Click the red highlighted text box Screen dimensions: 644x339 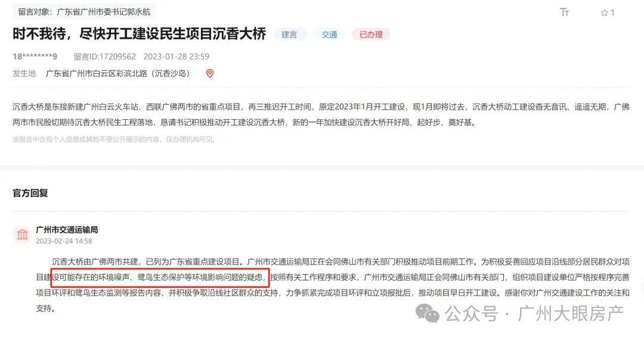(160, 278)
